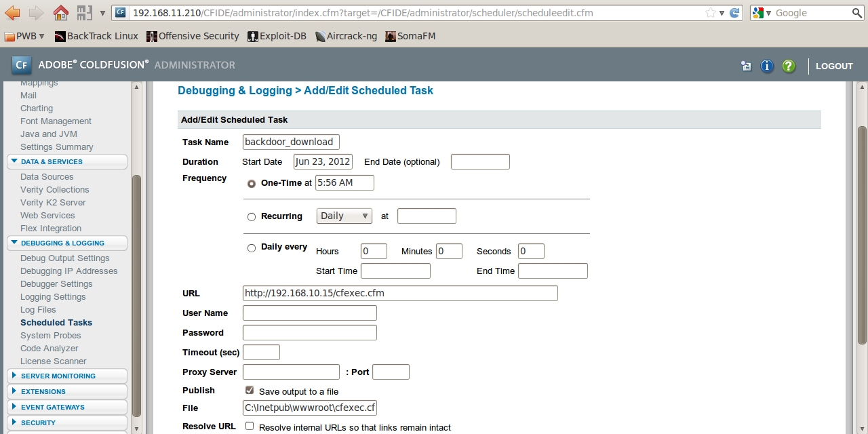Click the Google search magnifier icon

[x=857, y=12]
